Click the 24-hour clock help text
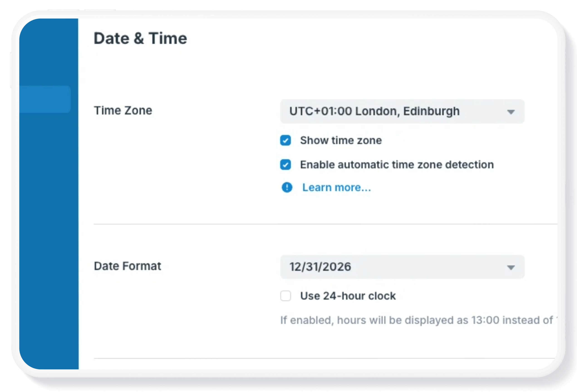This screenshot has width=577, height=392. coord(419,320)
